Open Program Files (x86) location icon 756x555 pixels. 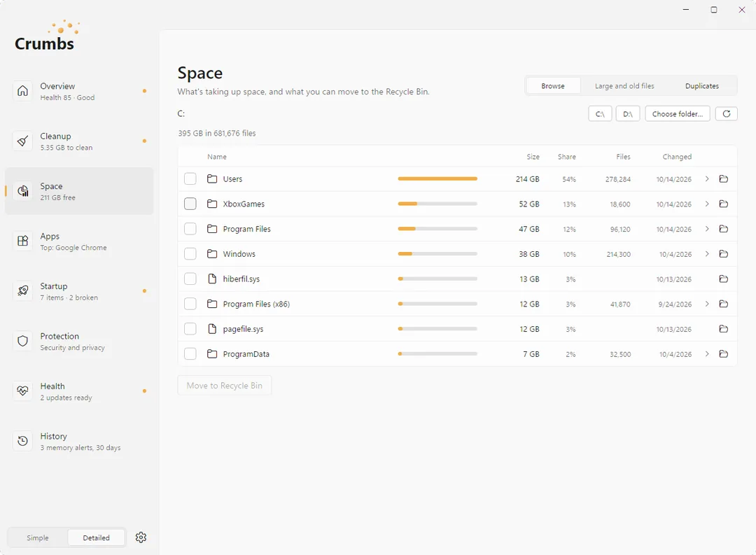[x=723, y=304]
